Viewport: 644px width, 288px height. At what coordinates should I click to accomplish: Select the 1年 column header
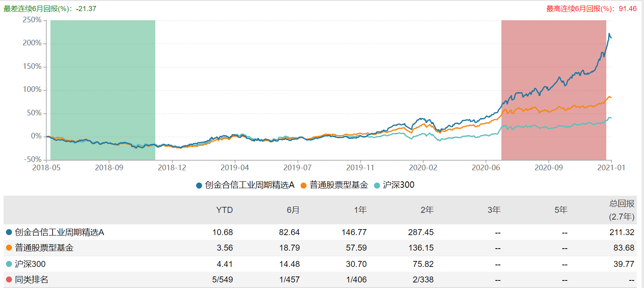tap(360, 210)
